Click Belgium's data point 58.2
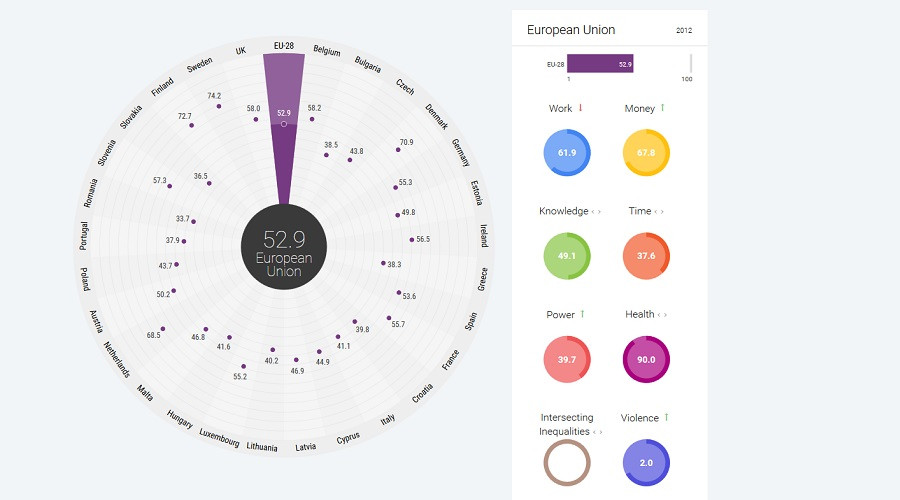The height and width of the screenshot is (500, 900). coord(312,119)
